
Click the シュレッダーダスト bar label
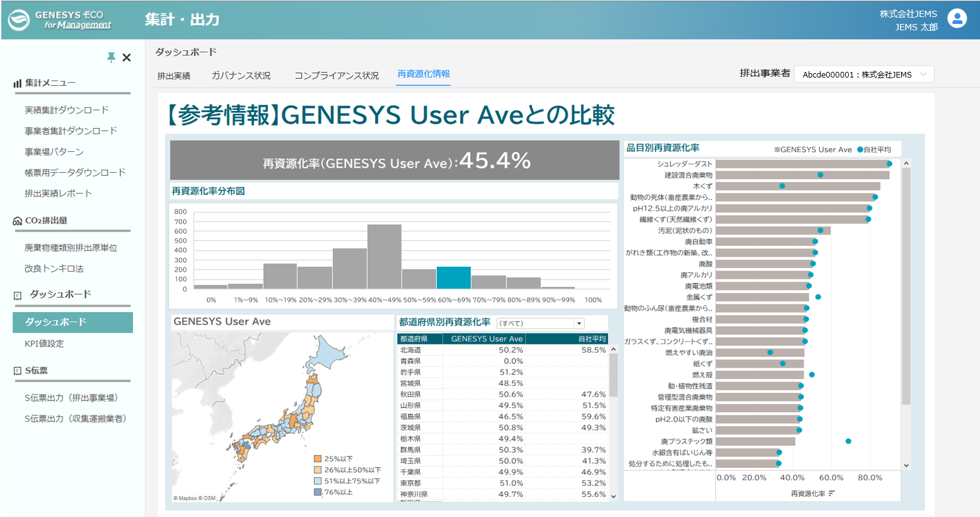(684, 164)
